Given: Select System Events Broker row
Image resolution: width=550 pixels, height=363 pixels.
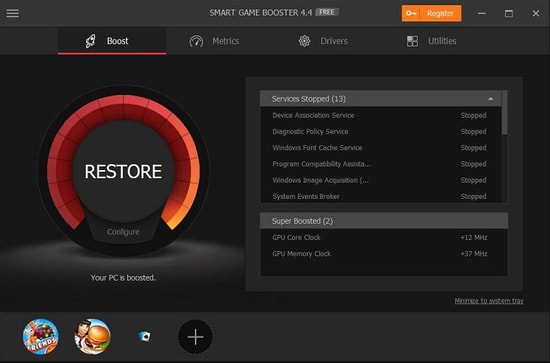Looking at the screenshot, I should pos(381,196).
